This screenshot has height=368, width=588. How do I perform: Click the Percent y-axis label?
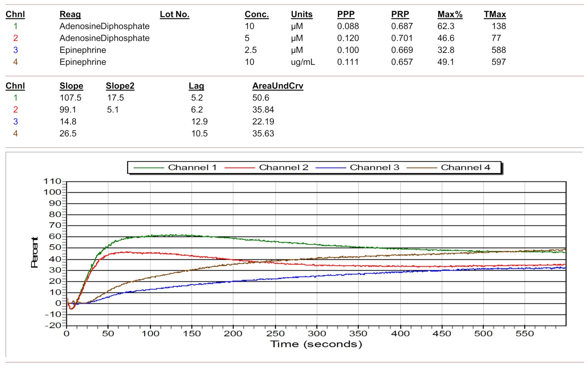point(35,252)
